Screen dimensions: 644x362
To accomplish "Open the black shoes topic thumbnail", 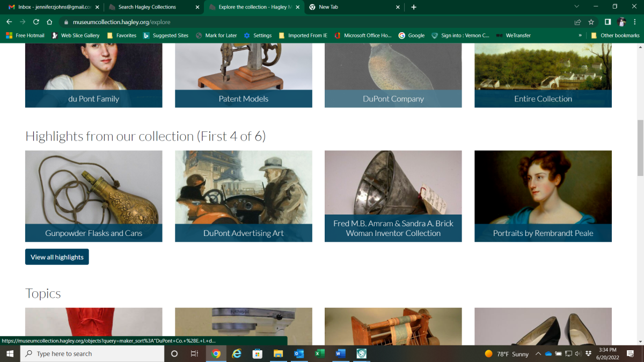I will (543, 326).
